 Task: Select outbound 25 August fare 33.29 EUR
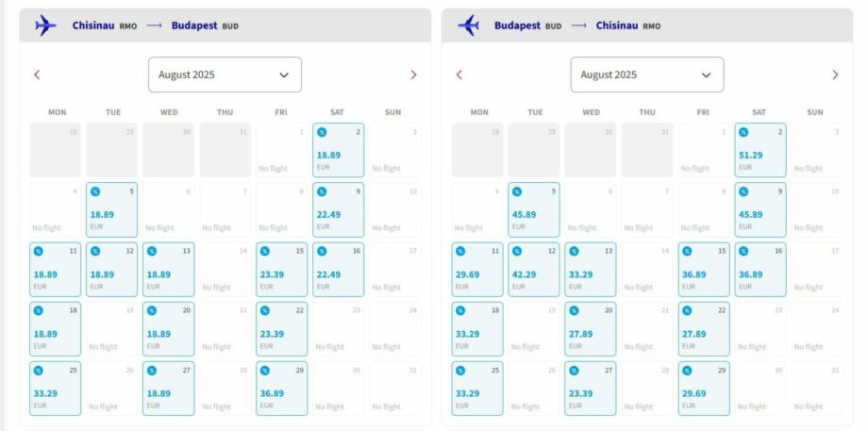56,389
